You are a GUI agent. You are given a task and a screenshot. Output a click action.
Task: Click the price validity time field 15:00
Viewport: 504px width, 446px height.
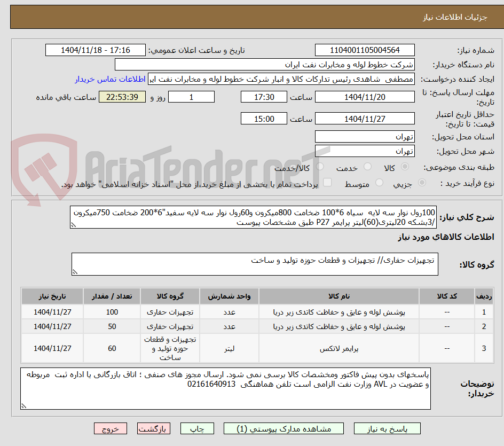(x=264, y=119)
